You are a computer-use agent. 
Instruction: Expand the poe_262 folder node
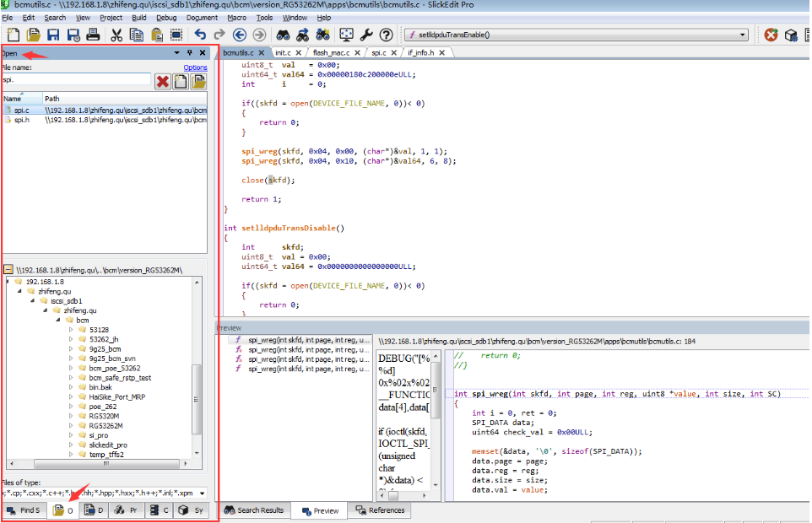pos(72,407)
